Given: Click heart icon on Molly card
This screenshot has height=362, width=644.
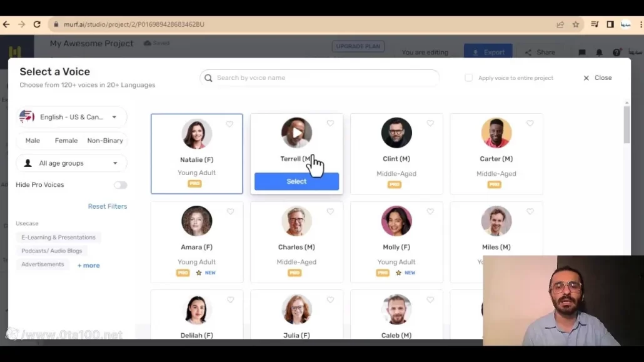Looking at the screenshot, I should [x=430, y=212].
